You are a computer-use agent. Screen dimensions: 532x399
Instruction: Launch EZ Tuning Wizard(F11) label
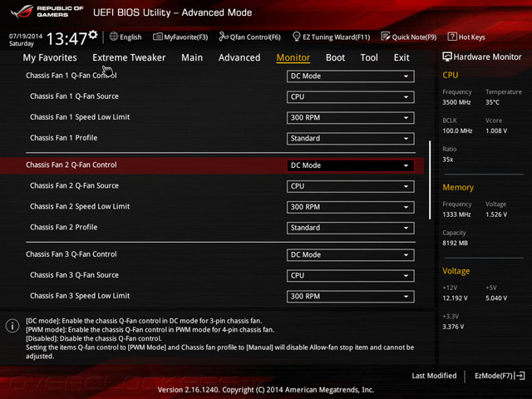336,37
